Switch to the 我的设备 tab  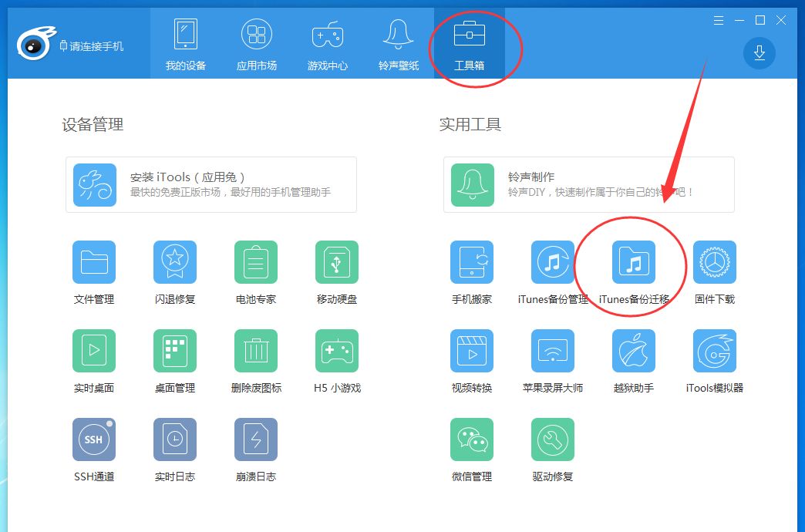(186, 45)
